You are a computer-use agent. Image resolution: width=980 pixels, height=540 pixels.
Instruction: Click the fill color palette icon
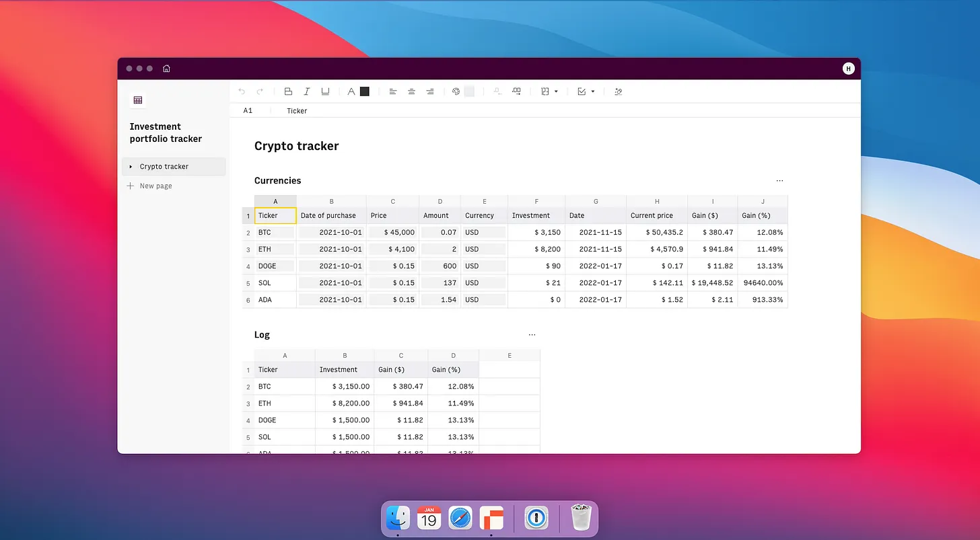pos(456,91)
